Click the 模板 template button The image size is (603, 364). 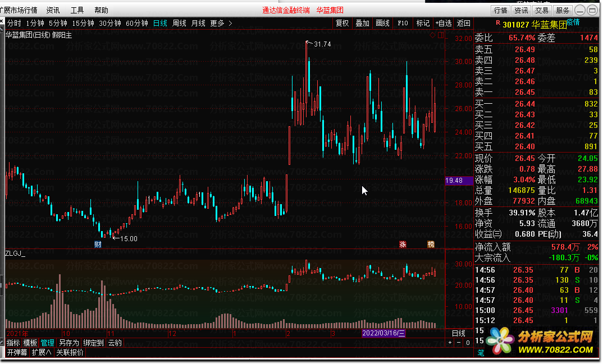(30, 343)
